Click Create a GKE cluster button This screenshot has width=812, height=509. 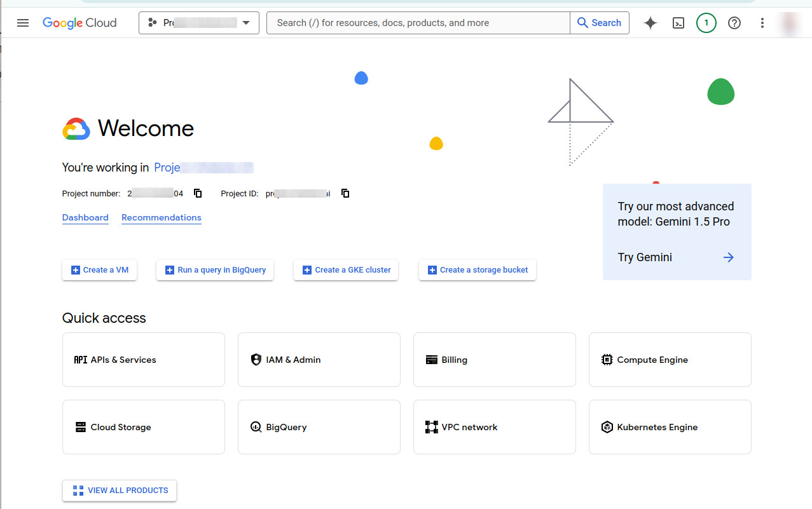[x=346, y=270]
